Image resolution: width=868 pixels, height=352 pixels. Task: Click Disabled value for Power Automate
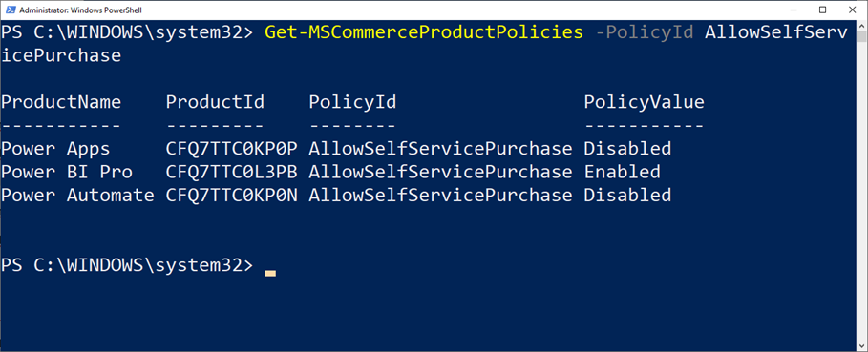pos(627,195)
